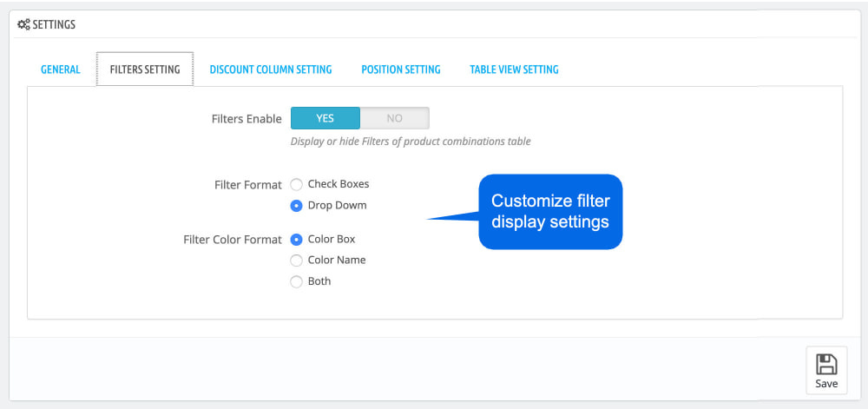Click the settings gears icon in header
The image size is (868, 409).
(23, 25)
